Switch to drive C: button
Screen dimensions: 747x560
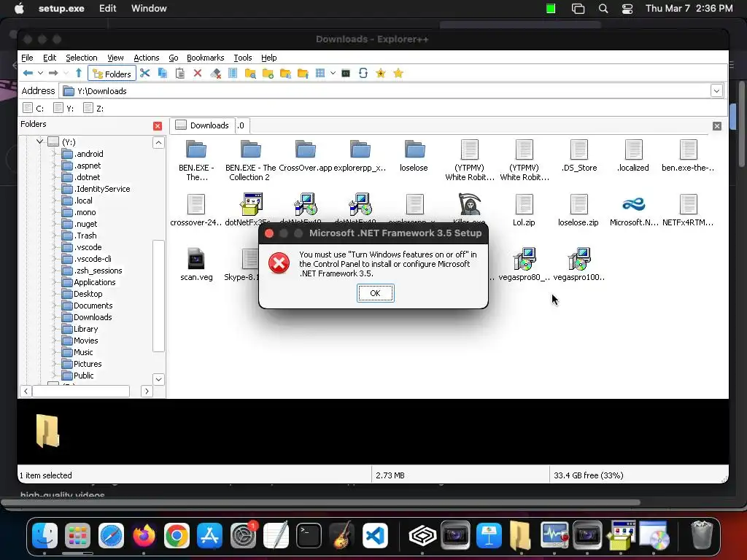click(x=34, y=108)
